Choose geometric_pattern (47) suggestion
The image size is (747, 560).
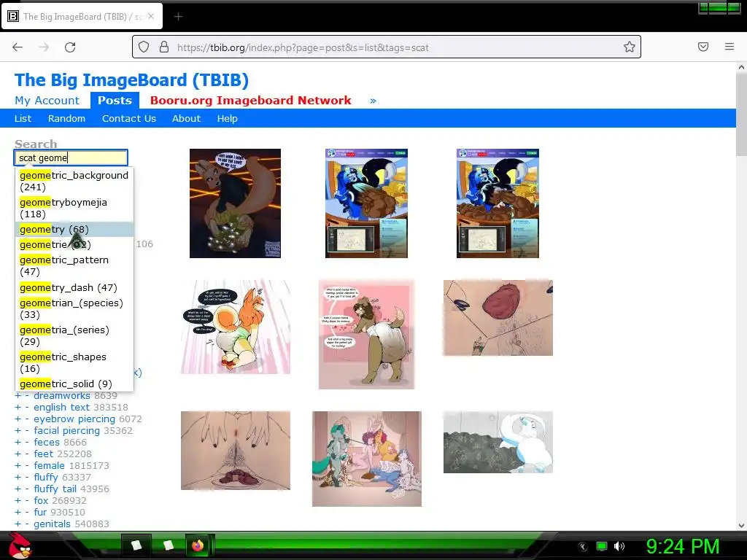[74, 265]
